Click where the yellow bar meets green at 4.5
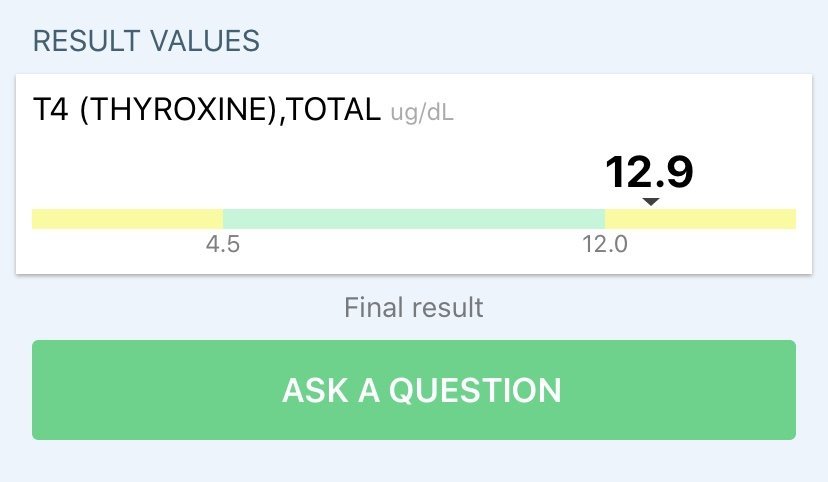The image size is (828, 482). click(223, 219)
